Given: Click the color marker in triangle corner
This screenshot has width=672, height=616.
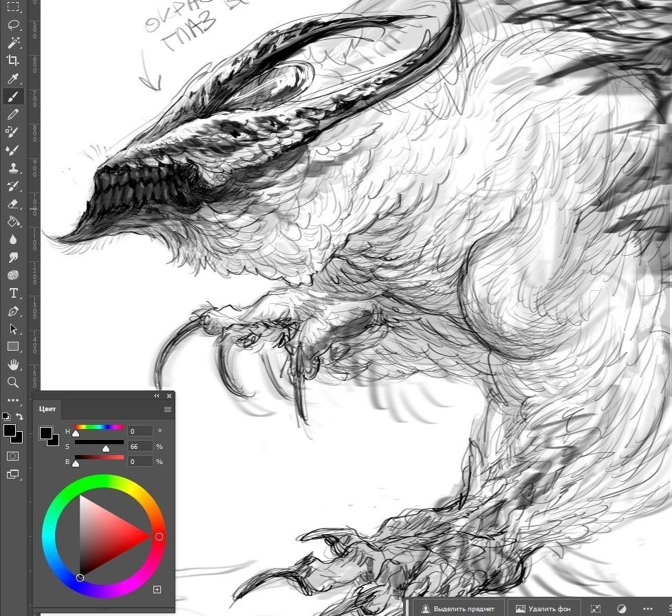Looking at the screenshot, I should pyautogui.click(x=80, y=578).
